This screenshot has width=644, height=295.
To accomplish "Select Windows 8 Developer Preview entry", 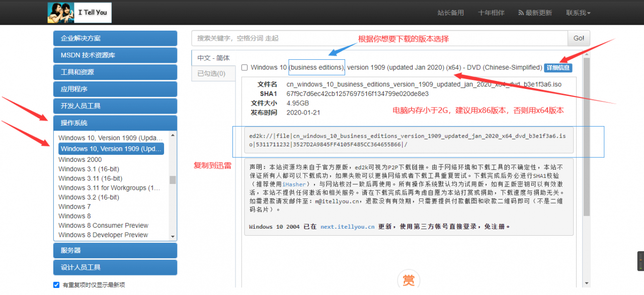I will click(103, 235).
